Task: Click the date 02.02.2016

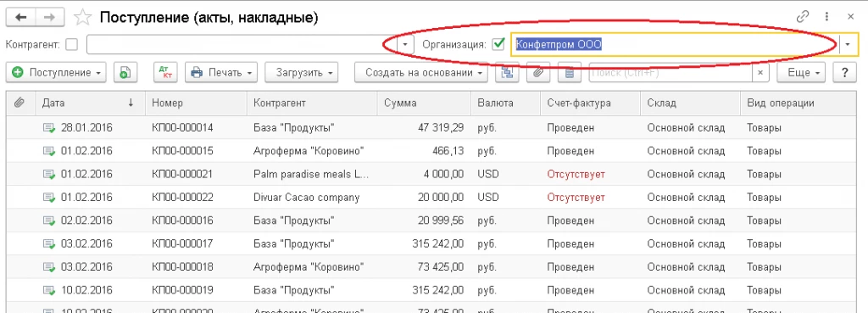Action: pos(86,221)
